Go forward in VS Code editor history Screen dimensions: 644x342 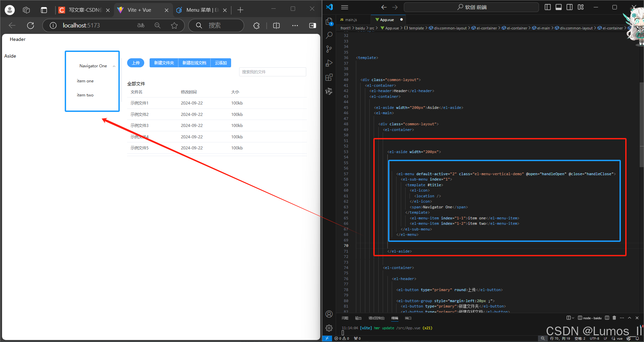coord(395,7)
